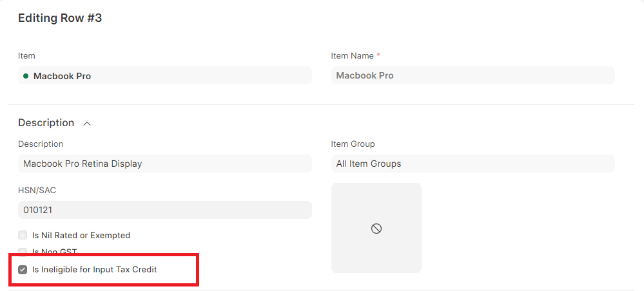Click the no-image icon in placeholder
This screenshot has height=291, width=644.
(x=376, y=229)
